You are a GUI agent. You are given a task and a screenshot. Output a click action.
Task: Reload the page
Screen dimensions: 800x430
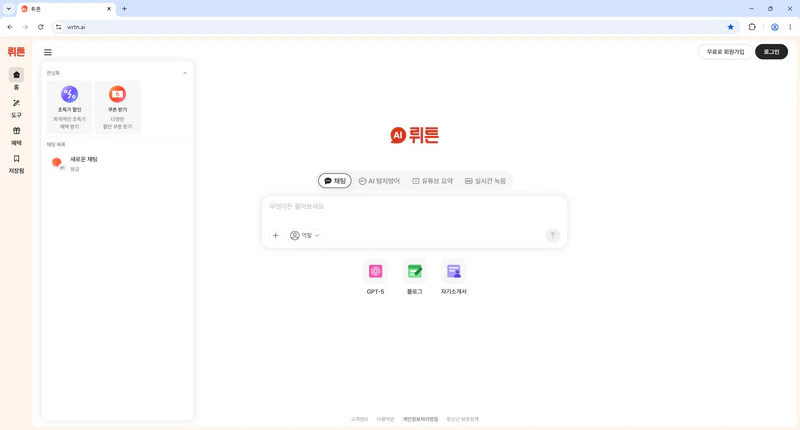[x=41, y=27]
